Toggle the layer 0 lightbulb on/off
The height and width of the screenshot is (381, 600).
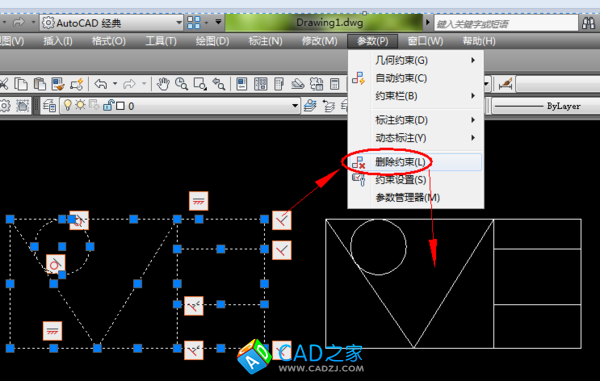68,105
